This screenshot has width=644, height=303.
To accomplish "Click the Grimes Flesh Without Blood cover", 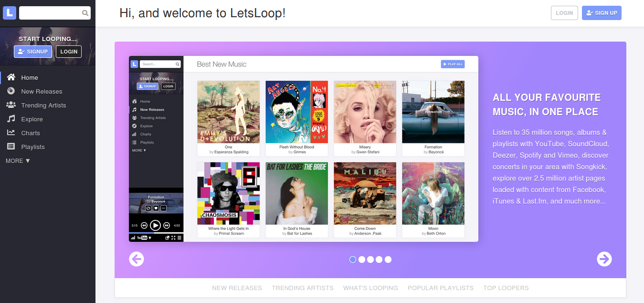I will (x=296, y=112).
